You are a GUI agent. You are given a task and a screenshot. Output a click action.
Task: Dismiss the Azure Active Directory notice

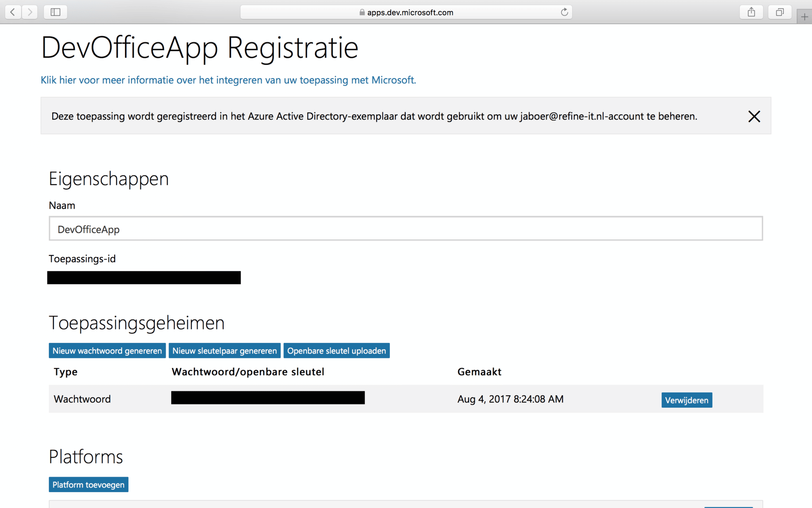(754, 116)
